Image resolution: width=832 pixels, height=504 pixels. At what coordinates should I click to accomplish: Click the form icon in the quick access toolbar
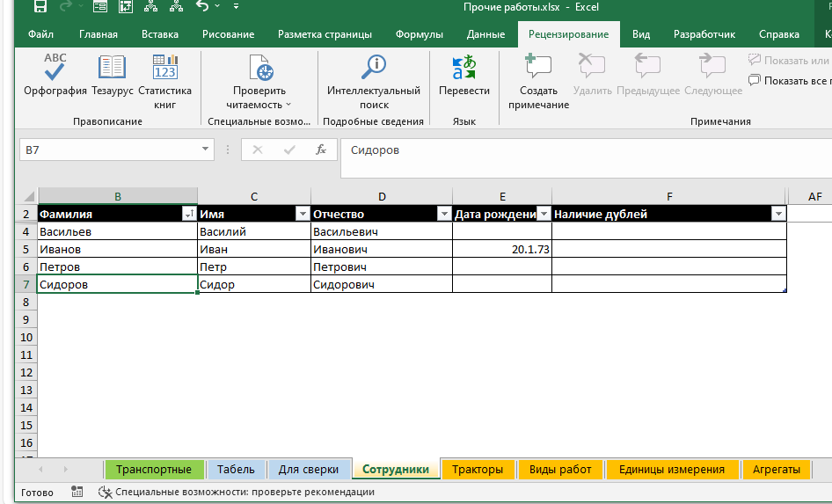[x=99, y=6]
